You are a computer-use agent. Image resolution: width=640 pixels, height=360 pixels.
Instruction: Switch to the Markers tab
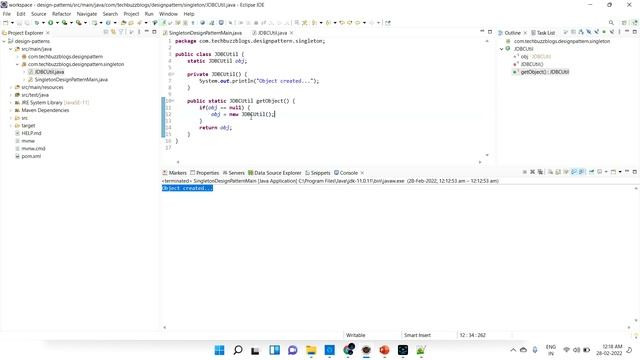pos(174,173)
